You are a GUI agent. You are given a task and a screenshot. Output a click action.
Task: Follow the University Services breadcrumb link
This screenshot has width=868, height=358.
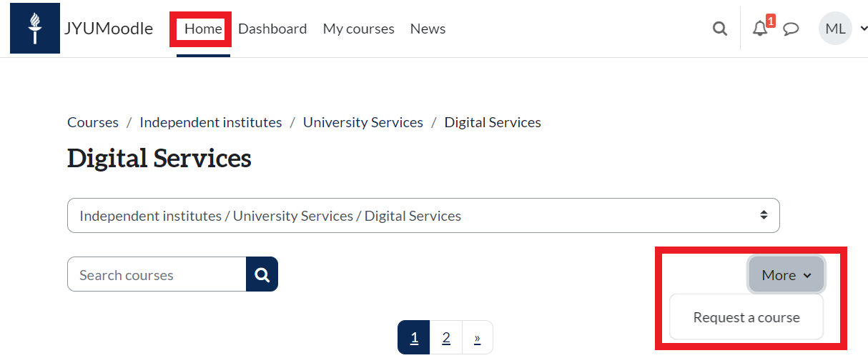pyautogui.click(x=363, y=122)
